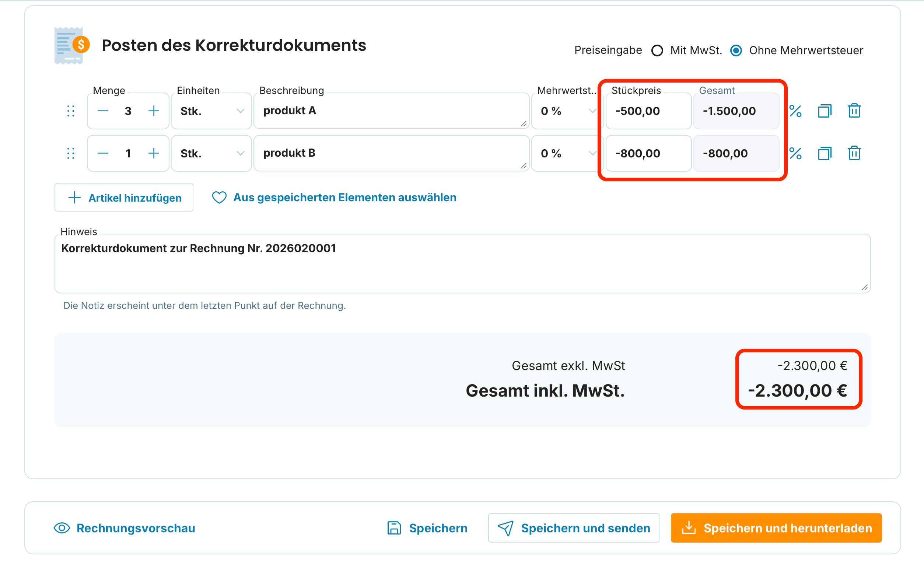This screenshot has height=561, width=924.
Task: Duplicate the produkt B row
Action: (x=825, y=153)
